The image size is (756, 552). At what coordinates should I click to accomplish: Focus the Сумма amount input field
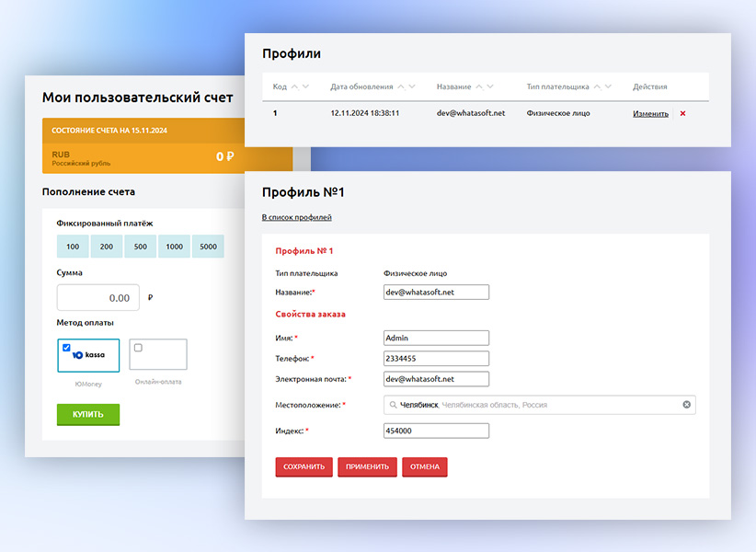[98, 298]
